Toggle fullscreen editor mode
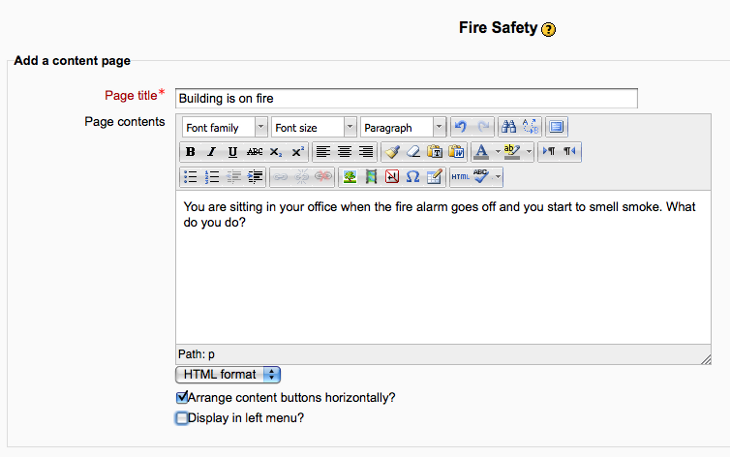 [x=556, y=127]
